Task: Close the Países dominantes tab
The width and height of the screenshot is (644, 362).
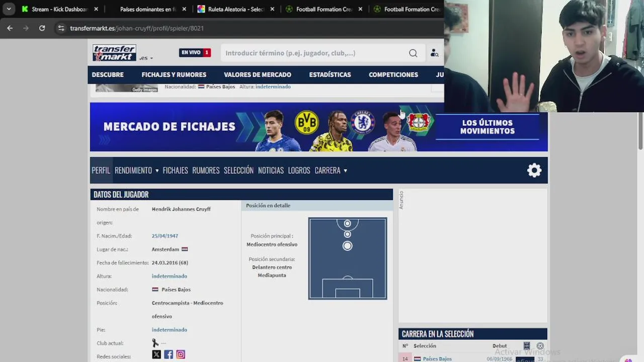Action: 184,9
